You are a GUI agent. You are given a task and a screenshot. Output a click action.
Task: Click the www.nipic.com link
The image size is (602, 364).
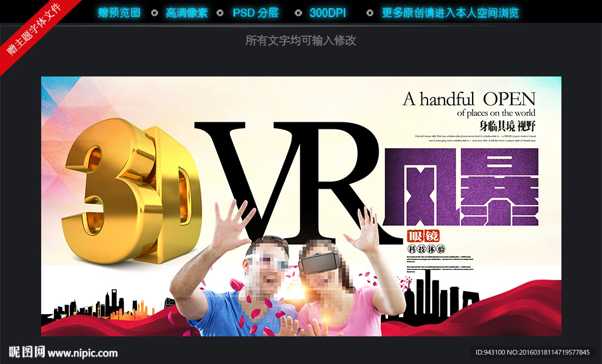pos(82,353)
